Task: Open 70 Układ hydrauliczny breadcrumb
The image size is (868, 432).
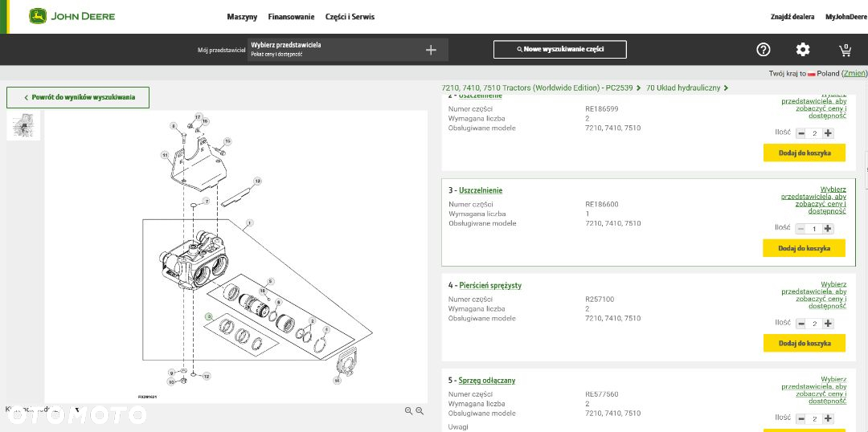Action: pyautogui.click(x=683, y=88)
